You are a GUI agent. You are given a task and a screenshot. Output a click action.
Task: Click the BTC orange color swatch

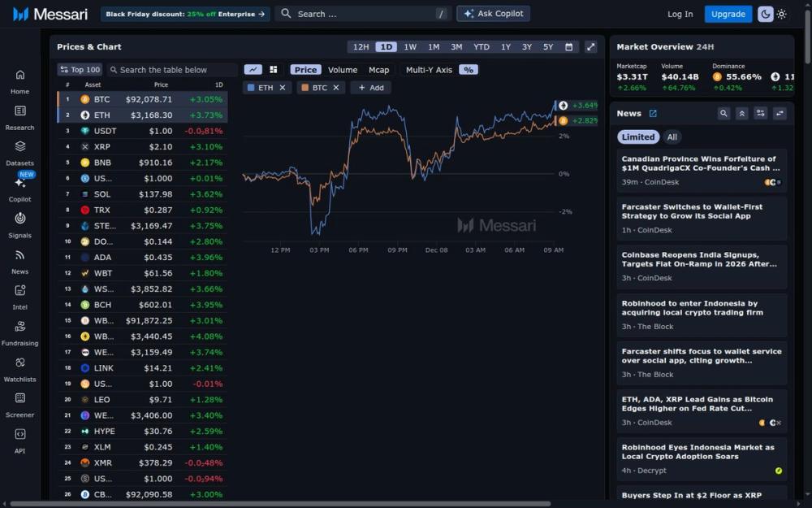click(305, 88)
